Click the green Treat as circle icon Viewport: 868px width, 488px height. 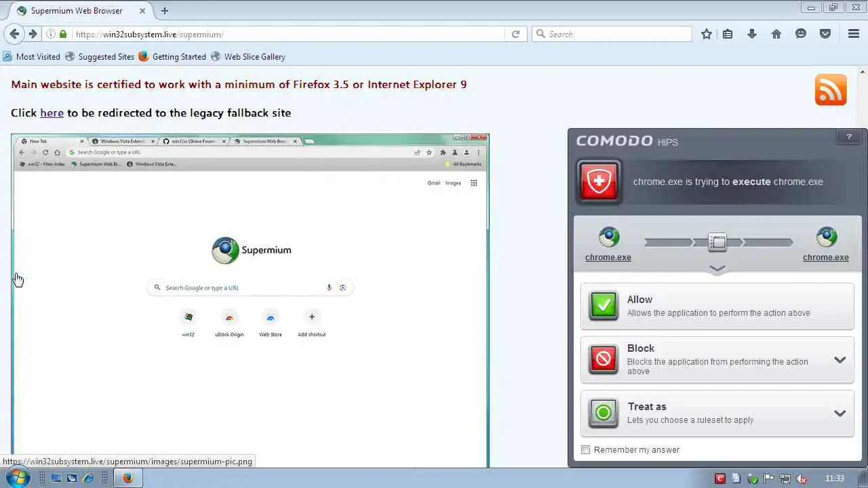(603, 413)
